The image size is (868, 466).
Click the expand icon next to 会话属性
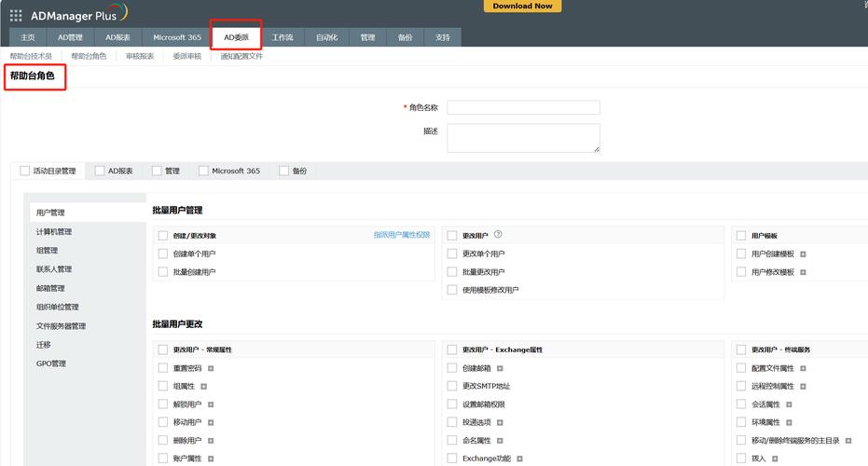[789, 405]
